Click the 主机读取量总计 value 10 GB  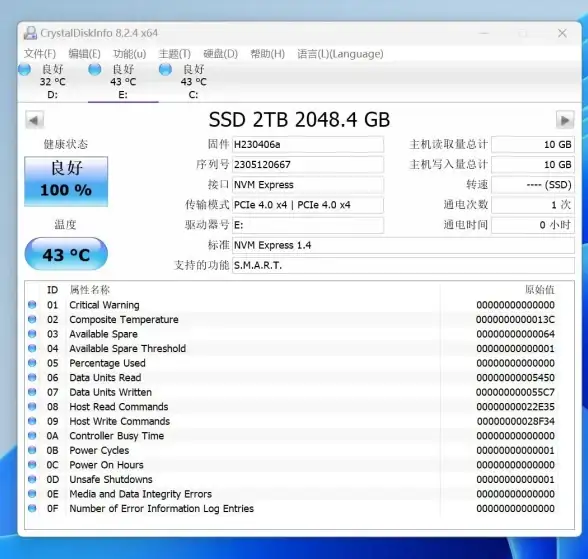[533, 144]
